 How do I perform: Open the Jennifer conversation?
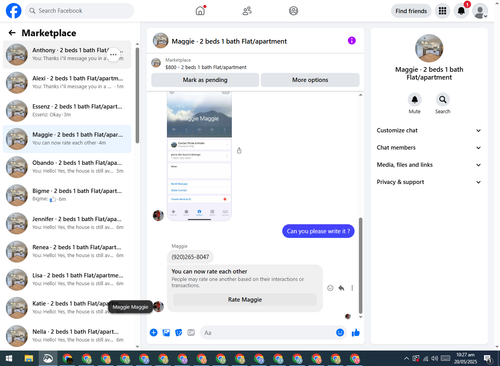(67, 223)
